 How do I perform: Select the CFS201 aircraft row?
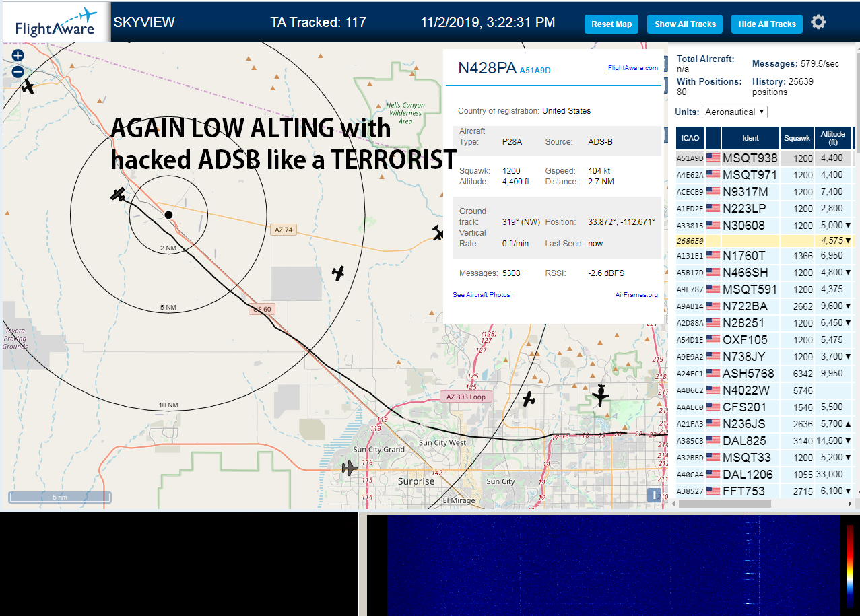765,407
